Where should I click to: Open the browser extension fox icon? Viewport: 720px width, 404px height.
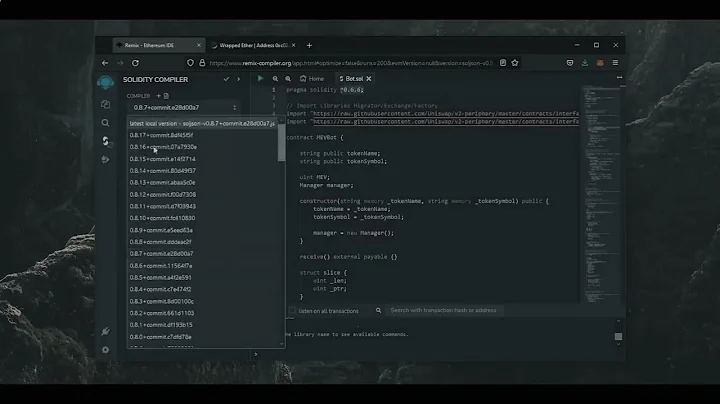point(600,63)
